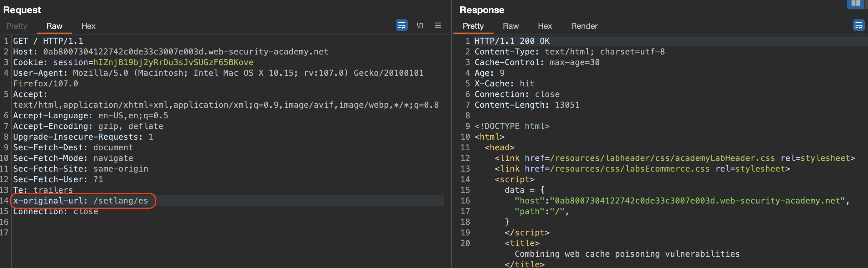Click the Cookie session value in the request
This screenshot has width=868, height=268.
173,62
